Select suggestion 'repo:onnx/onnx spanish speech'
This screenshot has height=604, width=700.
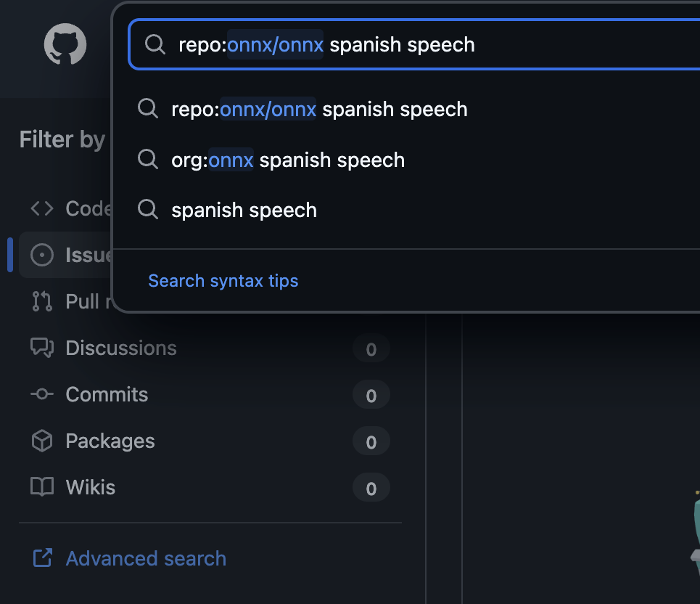(319, 110)
